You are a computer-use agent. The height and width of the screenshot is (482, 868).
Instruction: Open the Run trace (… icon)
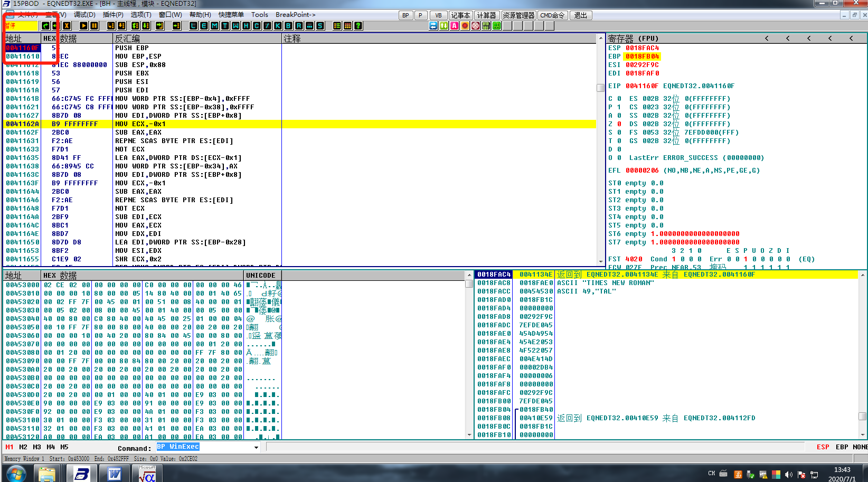[x=309, y=25]
